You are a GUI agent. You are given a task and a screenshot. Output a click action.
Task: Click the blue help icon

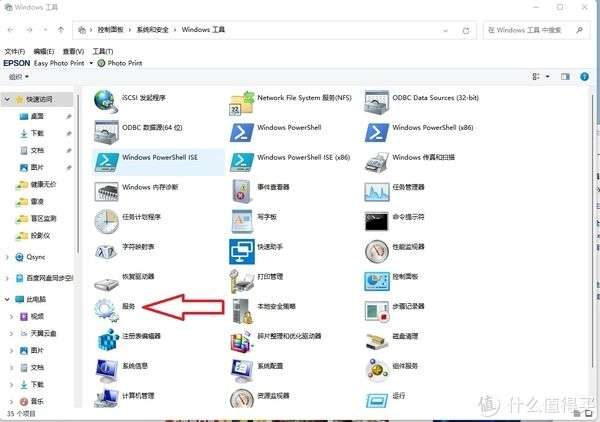[x=584, y=77]
